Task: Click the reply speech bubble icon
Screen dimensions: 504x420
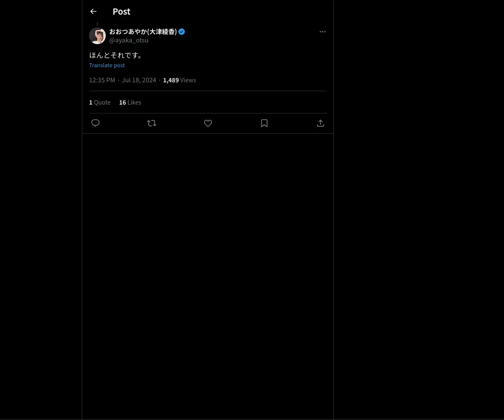Action: [x=95, y=123]
